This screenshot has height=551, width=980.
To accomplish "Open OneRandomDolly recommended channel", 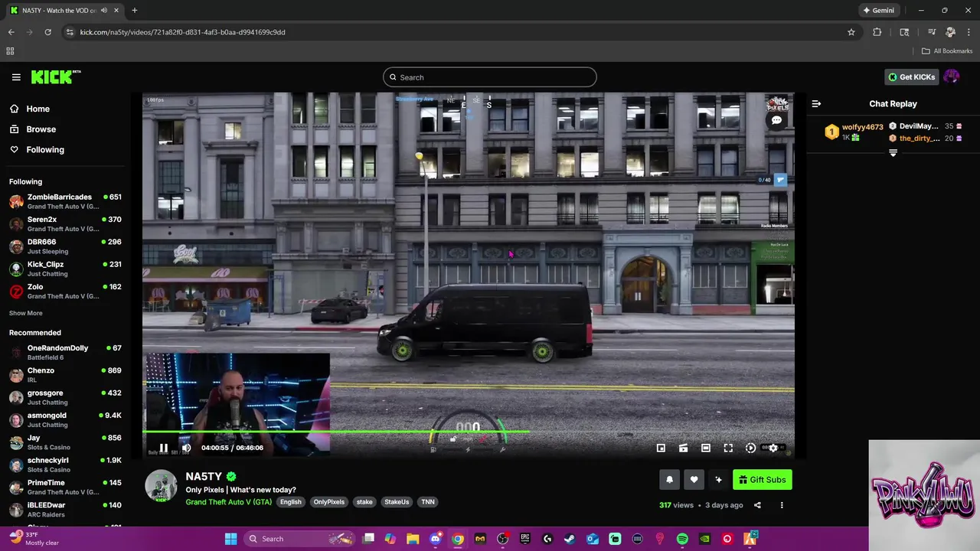I will [65, 353].
